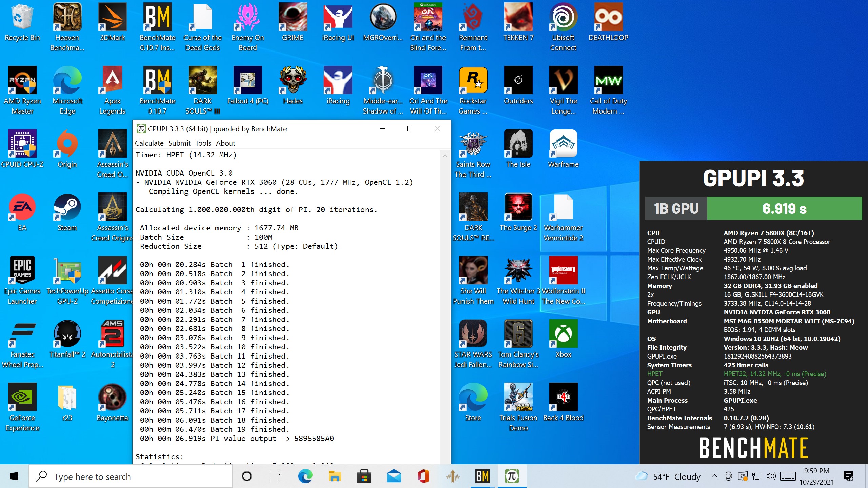The height and width of the screenshot is (488, 868).
Task: Click the 6.919 s result bar
Action: point(784,208)
